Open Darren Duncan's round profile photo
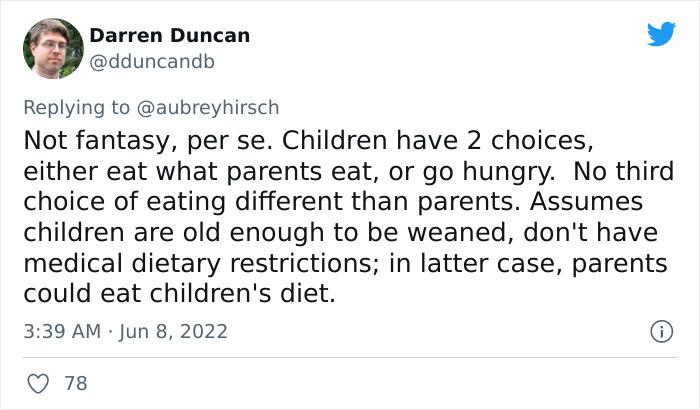700x410 pixels. (53, 48)
